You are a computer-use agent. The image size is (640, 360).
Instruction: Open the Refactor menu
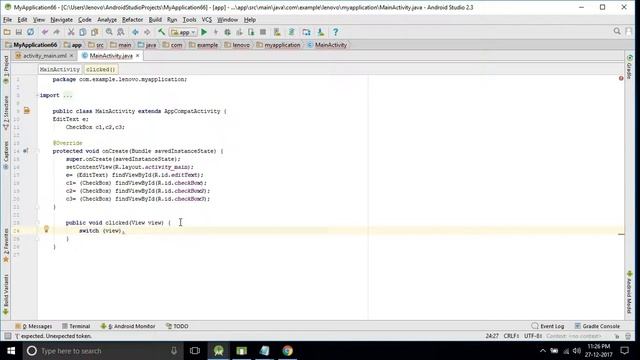tap(132, 20)
